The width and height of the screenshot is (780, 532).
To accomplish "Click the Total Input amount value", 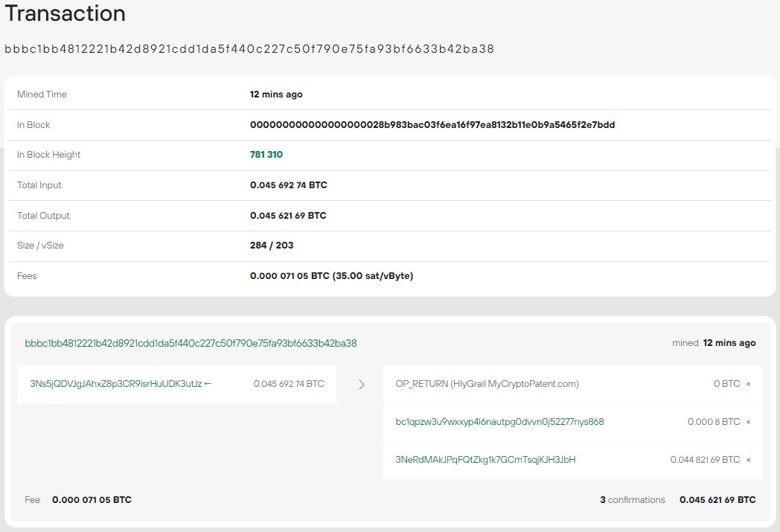I will tap(289, 185).
